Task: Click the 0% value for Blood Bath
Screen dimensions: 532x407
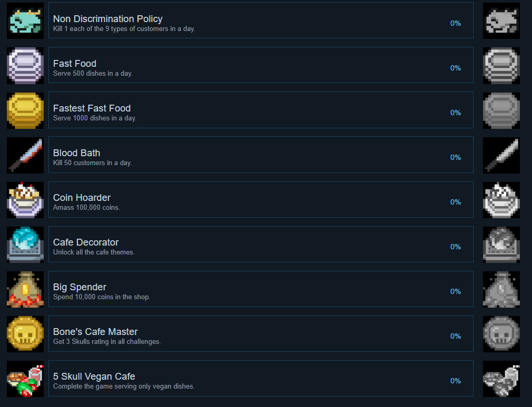Action: [455, 157]
